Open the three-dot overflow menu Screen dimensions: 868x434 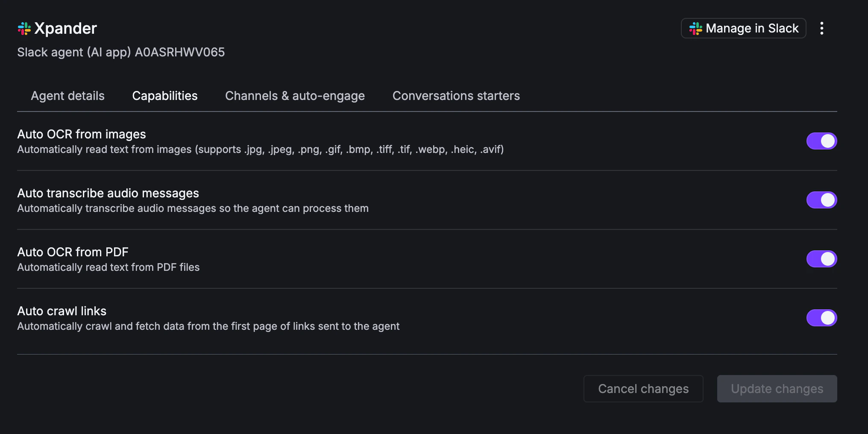tap(822, 28)
